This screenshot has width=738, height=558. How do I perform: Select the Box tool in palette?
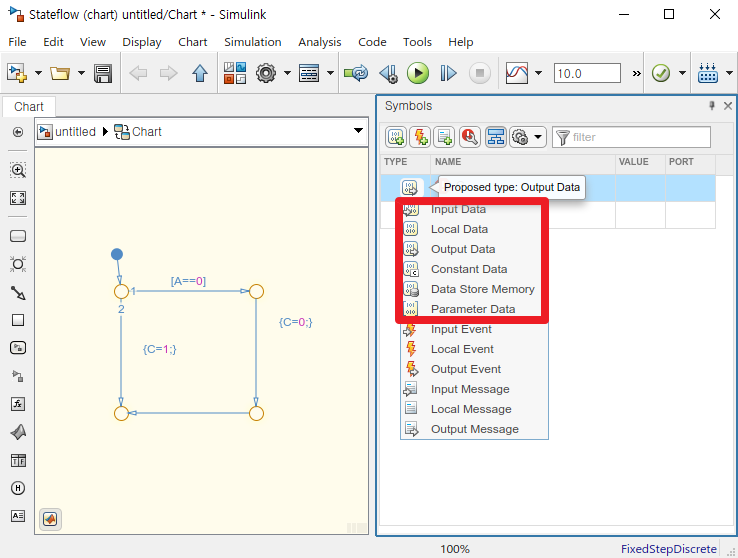click(x=18, y=320)
